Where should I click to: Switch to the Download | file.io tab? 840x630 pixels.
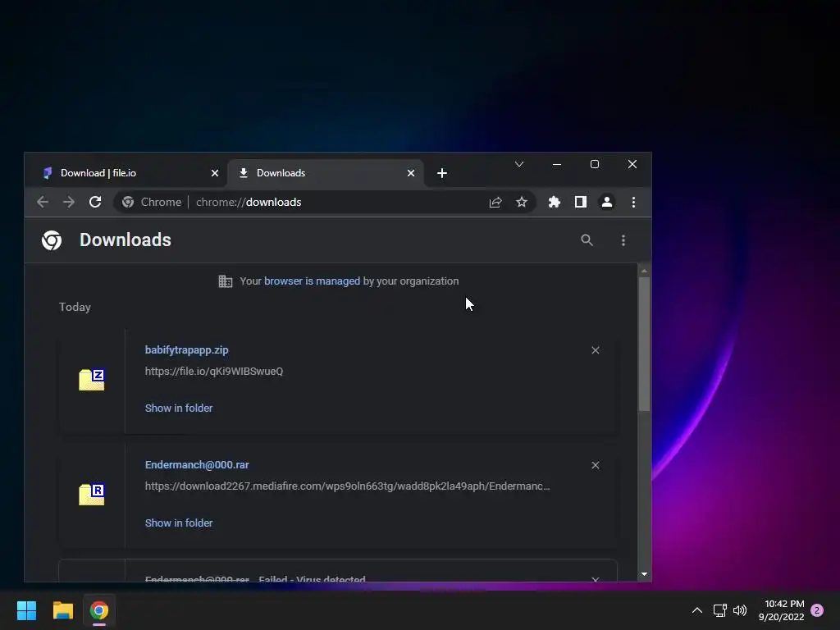point(130,173)
